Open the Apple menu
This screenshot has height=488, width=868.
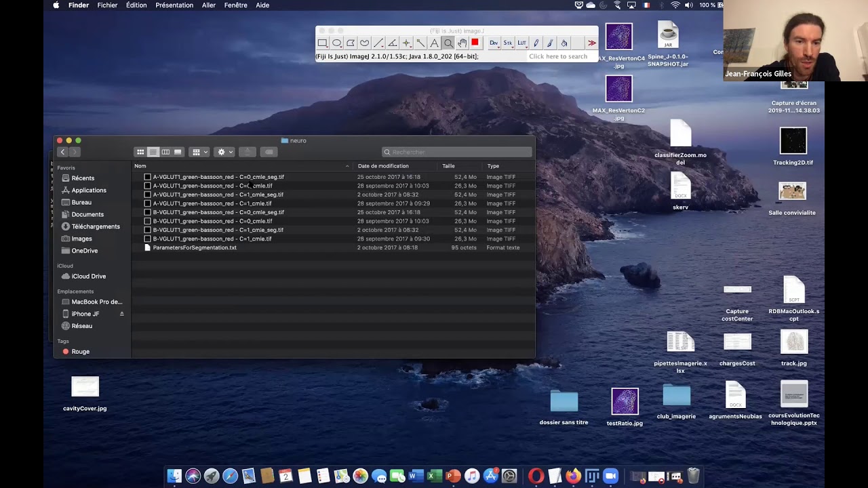point(56,5)
